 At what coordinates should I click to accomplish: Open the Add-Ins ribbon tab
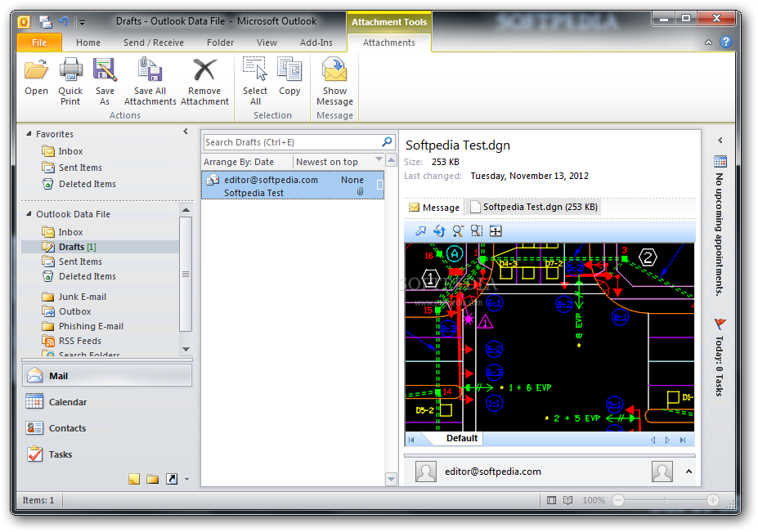click(316, 42)
